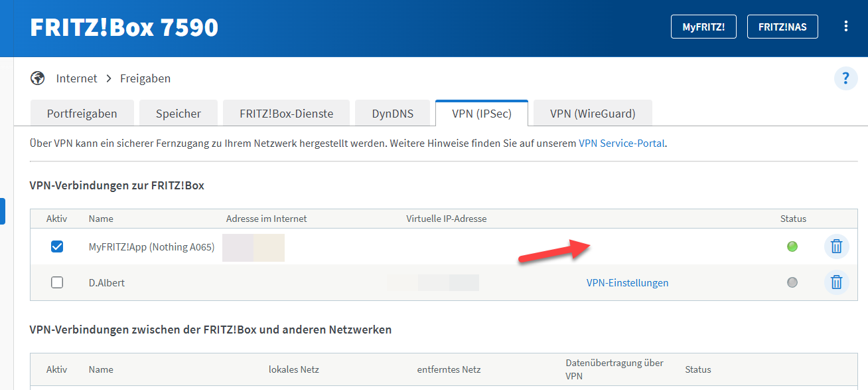Image resolution: width=868 pixels, height=390 pixels.
Task: Click the FRITZ!NAS button
Action: [782, 27]
